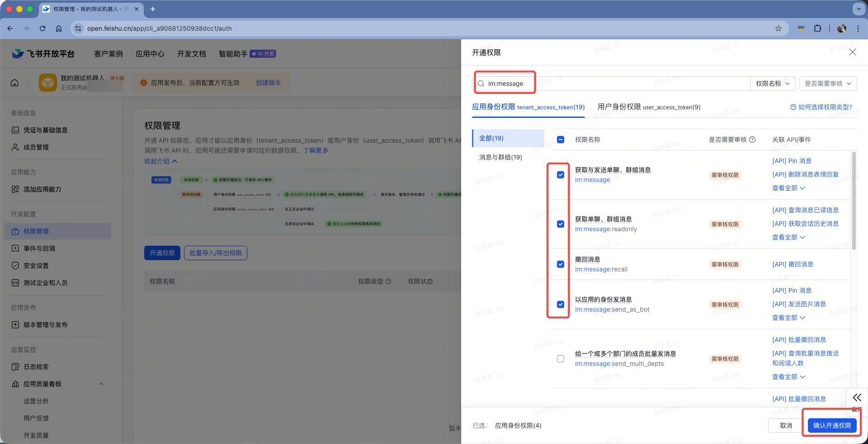Open the browser extensions puzzle icon
Screen dimensions: 868x444
[x=817, y=28]
